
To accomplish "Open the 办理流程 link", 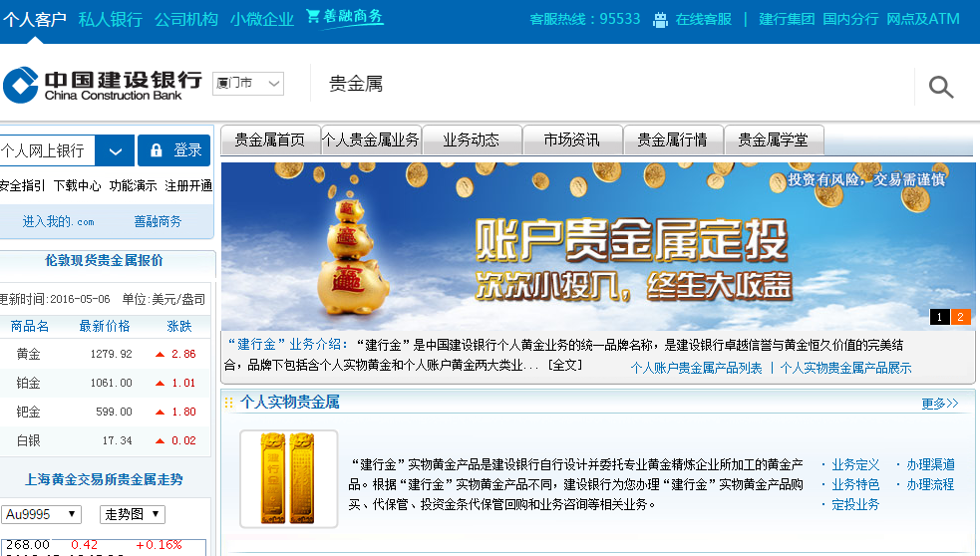I will tap(930, 485).
